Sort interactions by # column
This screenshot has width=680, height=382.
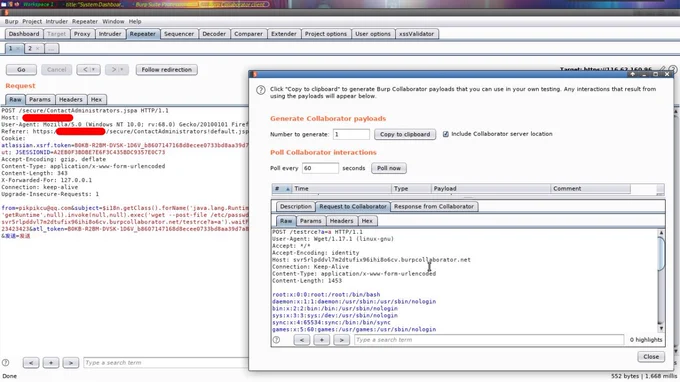(x=281, y=189)
